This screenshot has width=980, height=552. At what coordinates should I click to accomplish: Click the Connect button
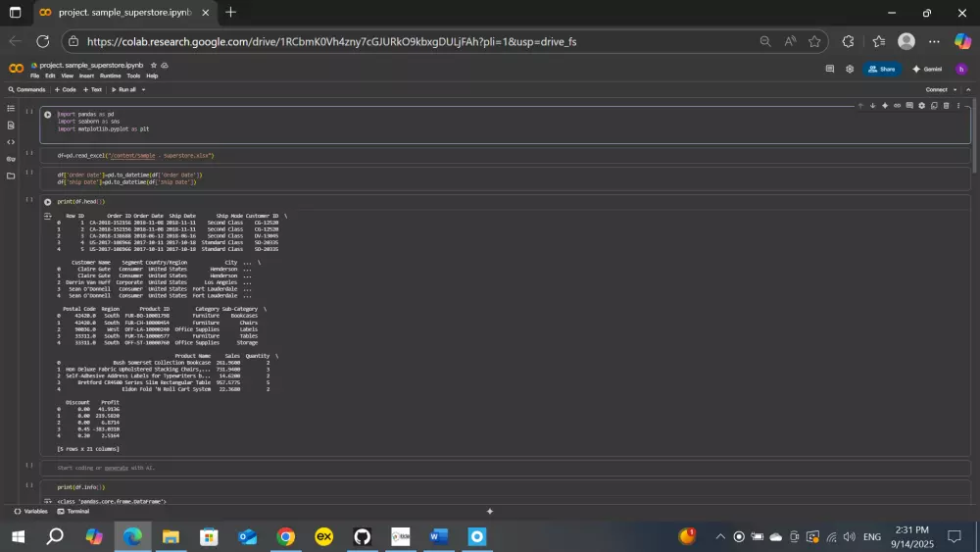point(936,90)
